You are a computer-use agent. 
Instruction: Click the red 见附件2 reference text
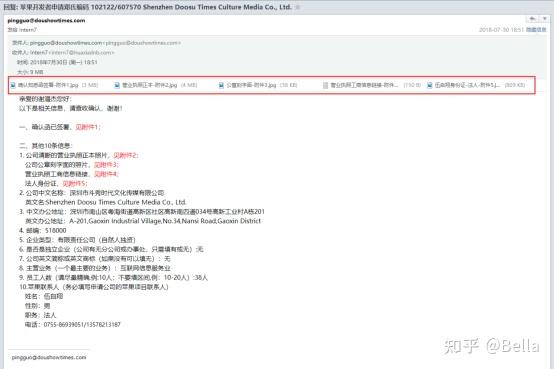[x=125, y=155]
